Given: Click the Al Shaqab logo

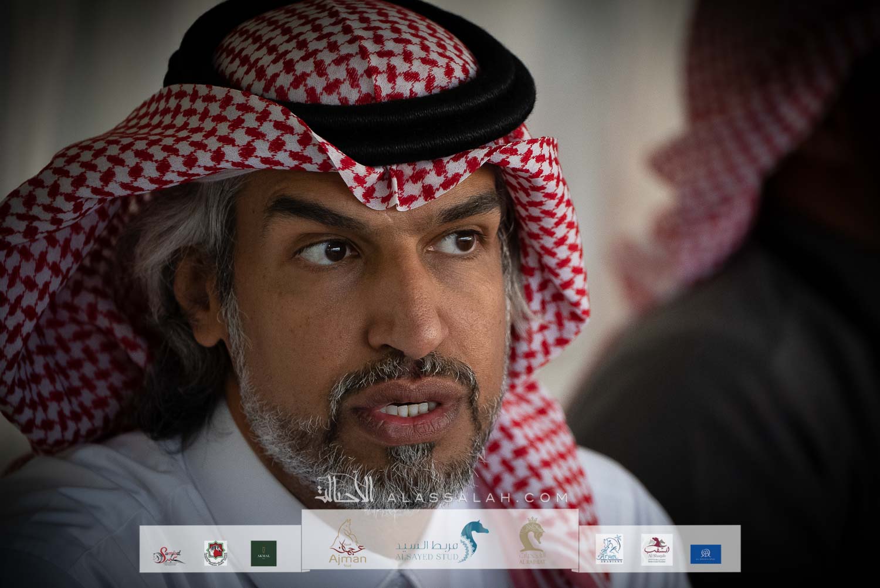Looking at the screenshot, I should pos(656,550).
